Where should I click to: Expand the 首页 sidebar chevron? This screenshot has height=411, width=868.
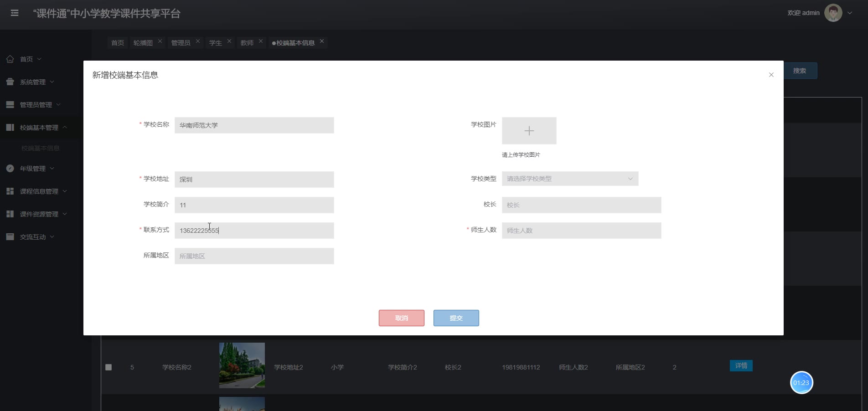pos(39,59)
